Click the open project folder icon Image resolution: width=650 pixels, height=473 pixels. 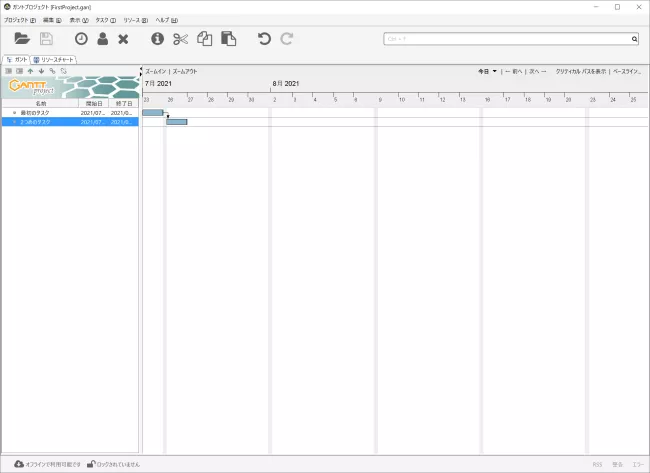[x=22, y=39]
